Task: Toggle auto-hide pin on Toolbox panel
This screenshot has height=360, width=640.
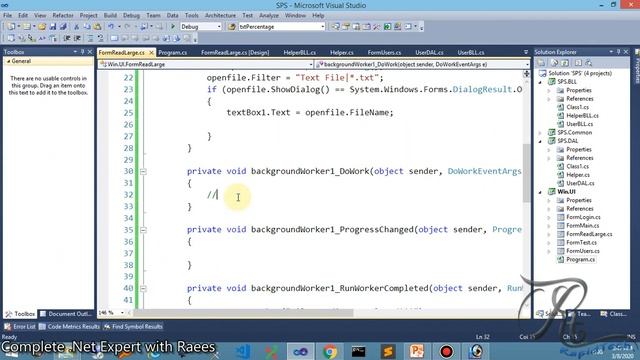Action: (x=82, y=52)
